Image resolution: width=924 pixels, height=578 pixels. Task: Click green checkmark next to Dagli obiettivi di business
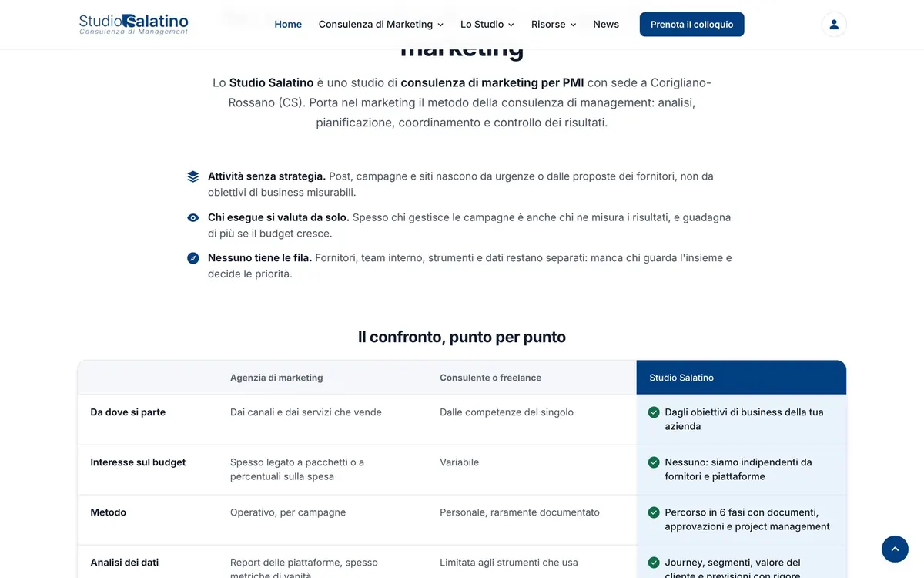pyautogui.click(x=654, y=412)
